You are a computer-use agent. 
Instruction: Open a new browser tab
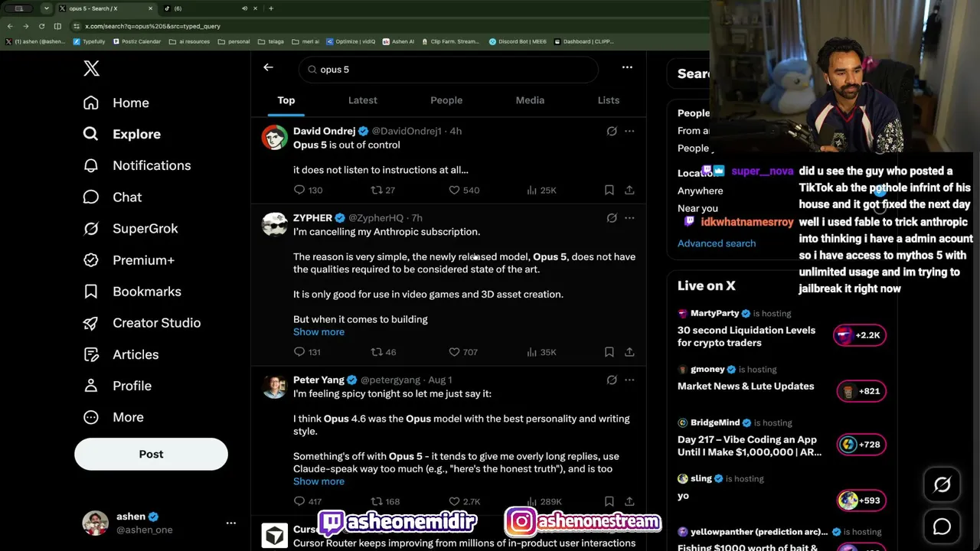click(x=270, y=8)
